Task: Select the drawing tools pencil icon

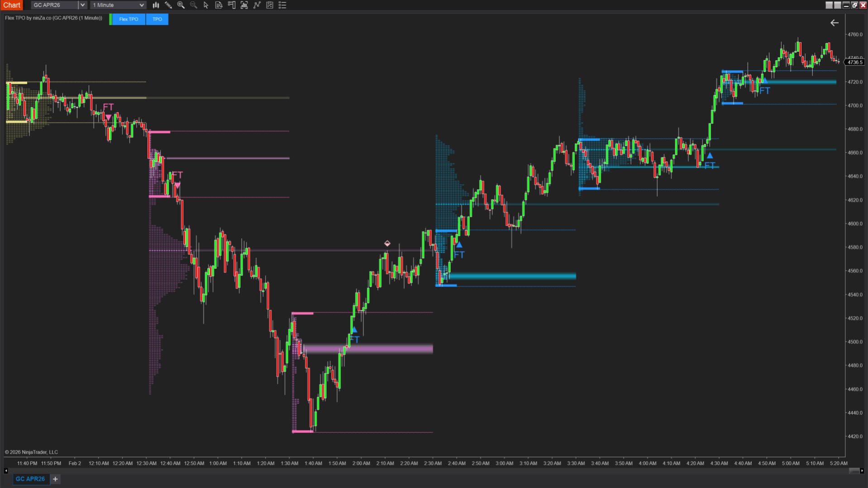Action: [x=168, y=5]
